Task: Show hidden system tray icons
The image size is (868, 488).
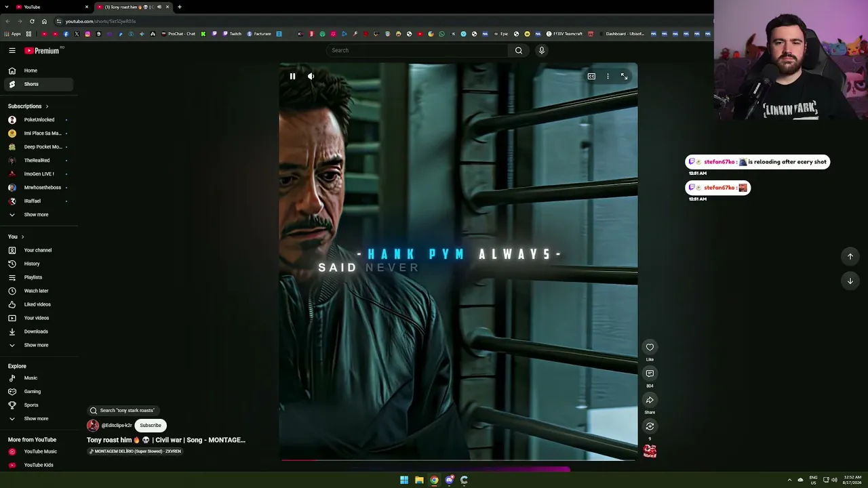Action: pos(789,480)
